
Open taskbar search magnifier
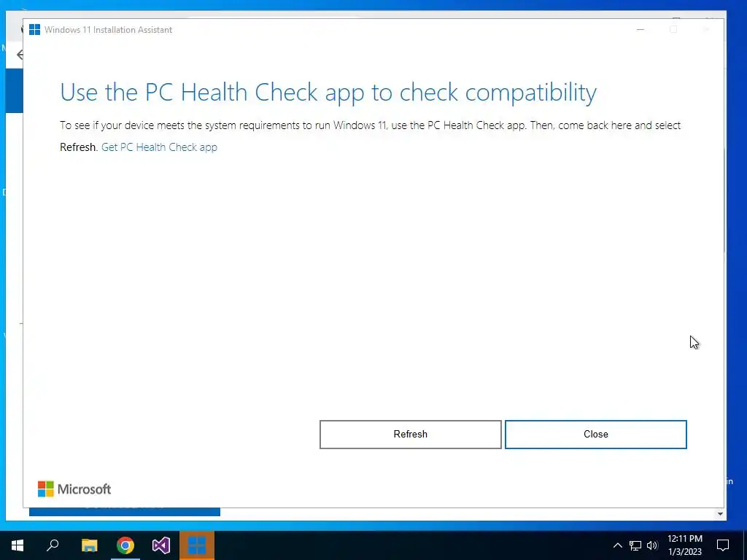53,545
